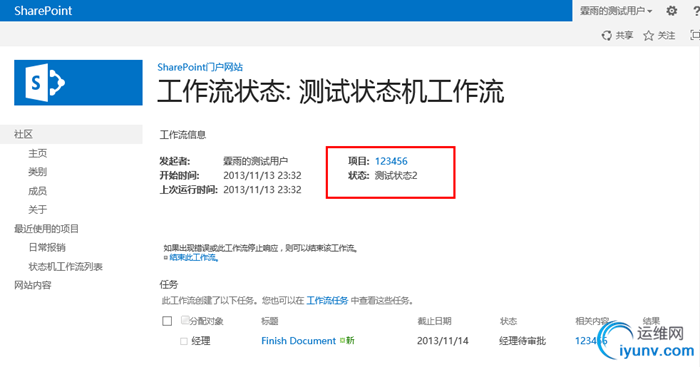Screen dimensions: 700x367
Task: Go to 主页 in left navigation
Action: (38, 153)
